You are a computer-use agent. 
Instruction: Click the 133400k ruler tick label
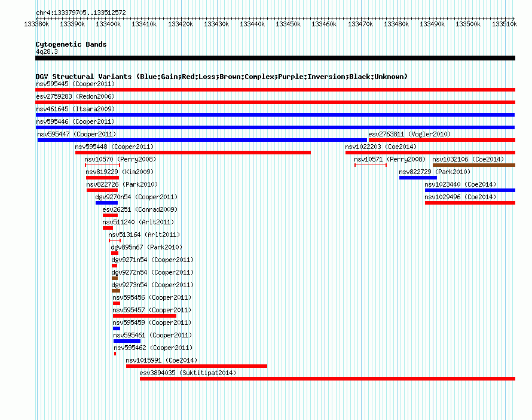(x=108, y=24)
